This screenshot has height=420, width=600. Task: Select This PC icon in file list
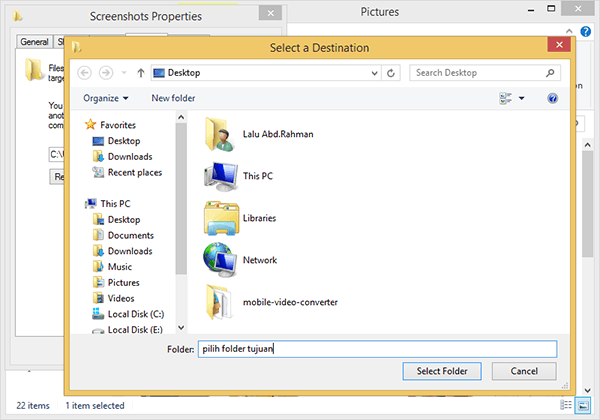click(x=221, y=176)
